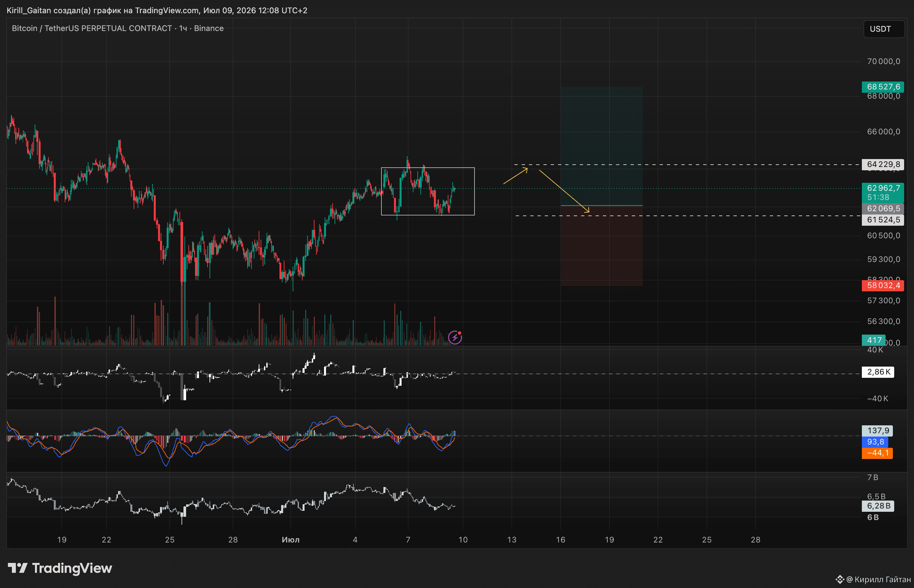Select the green 68 527,6 take-profit price label
The height and width of the screenshot is (588, 914).
click(x=883, y=87)
